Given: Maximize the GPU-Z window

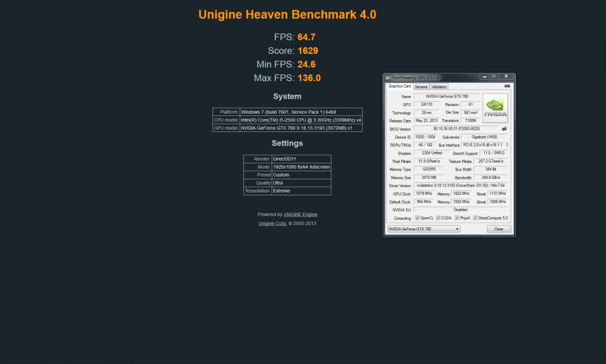Looking at the screenshot, I should (x=494, y=76).
